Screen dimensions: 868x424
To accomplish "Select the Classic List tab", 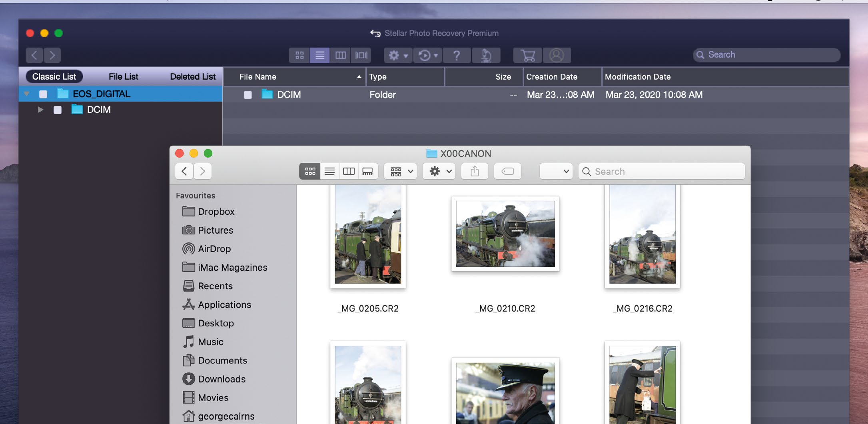I will coord(54,76).
